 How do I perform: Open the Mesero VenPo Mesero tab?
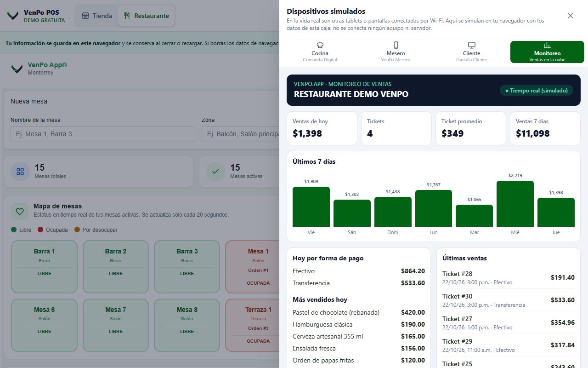point(396,52)
